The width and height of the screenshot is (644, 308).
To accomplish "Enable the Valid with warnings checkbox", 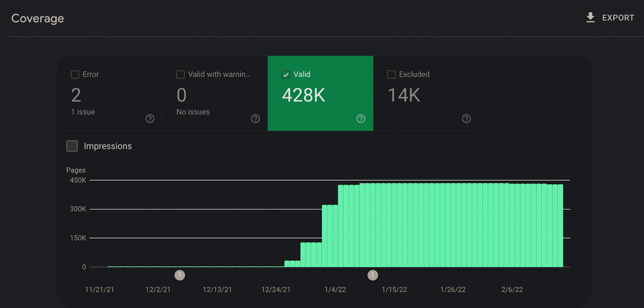I will [180, 75].
